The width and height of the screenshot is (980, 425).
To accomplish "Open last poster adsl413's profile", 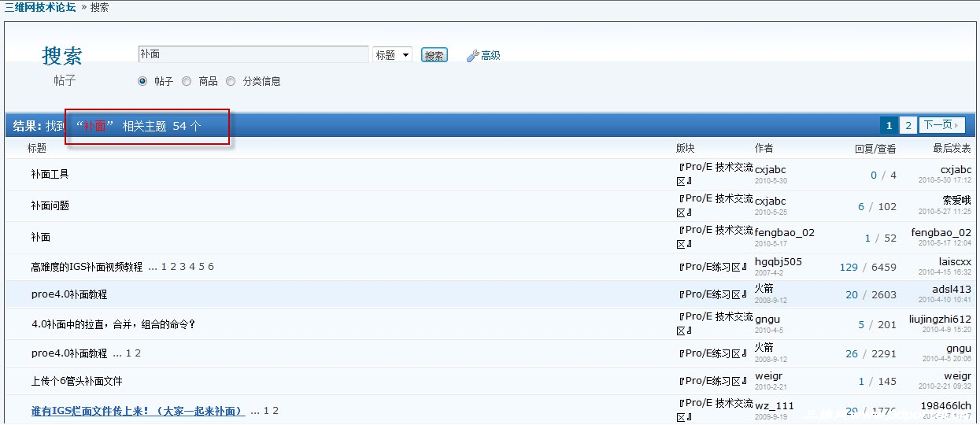I will tap(952, 289).
